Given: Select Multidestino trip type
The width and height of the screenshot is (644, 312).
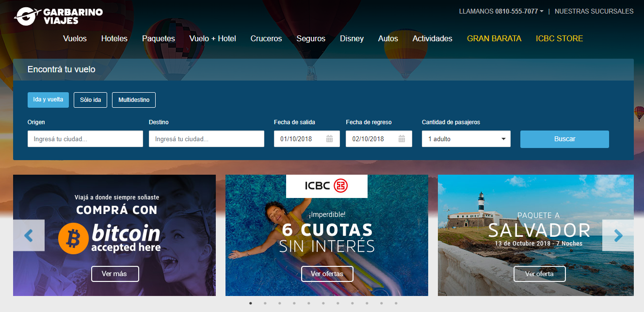Looking at the screenshot, I should (134, 100).
